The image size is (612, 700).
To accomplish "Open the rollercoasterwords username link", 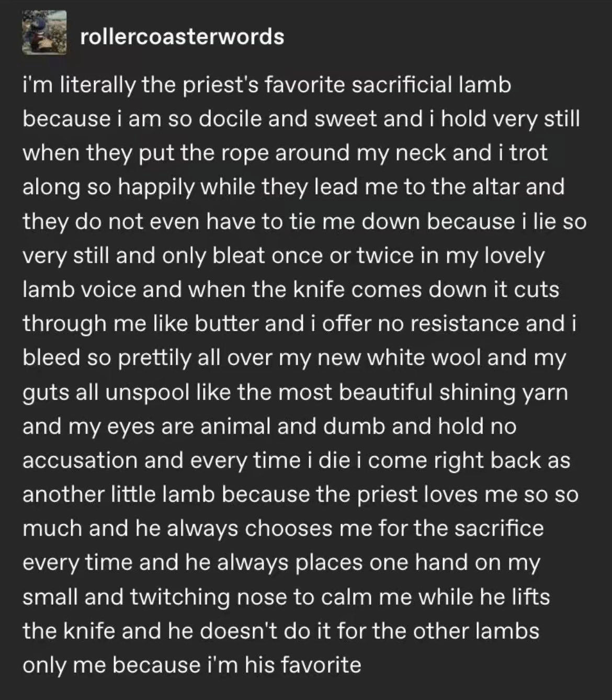I will pos(182,37).
